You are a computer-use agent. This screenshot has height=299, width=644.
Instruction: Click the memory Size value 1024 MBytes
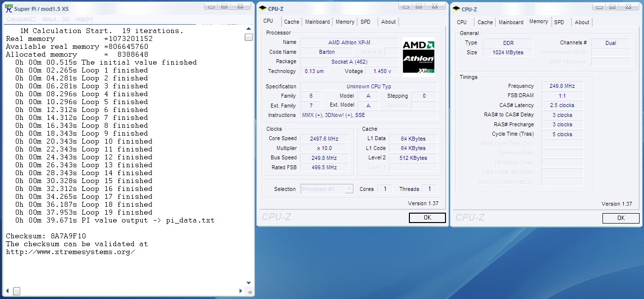click(507, 52)
